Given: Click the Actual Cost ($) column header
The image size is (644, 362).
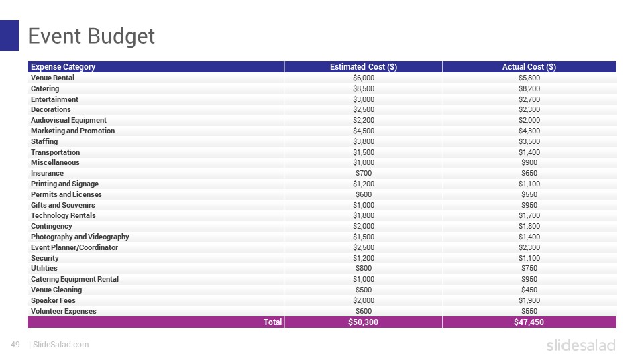Looking at the screenshot, I should pyautogui.click(x=529, y=67).
